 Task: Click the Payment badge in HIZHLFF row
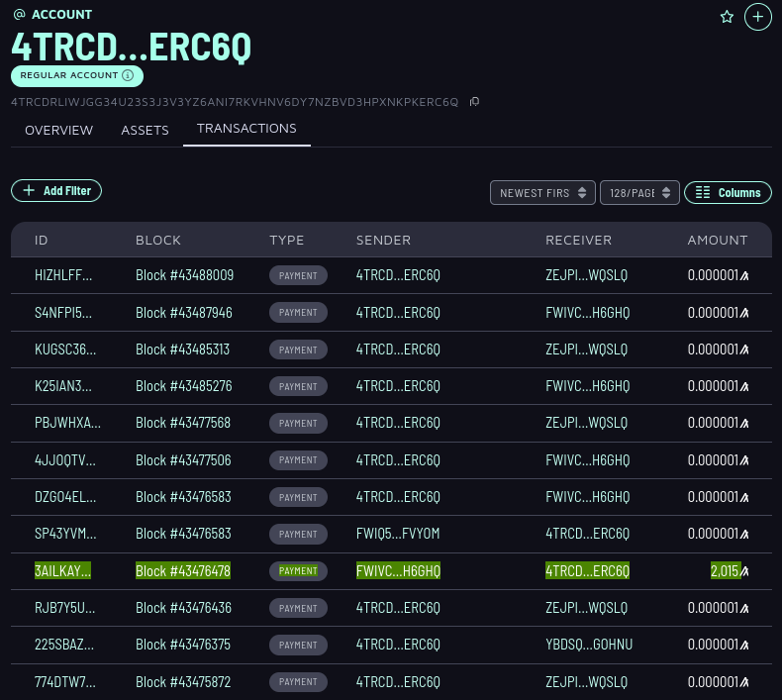[298, 275]
